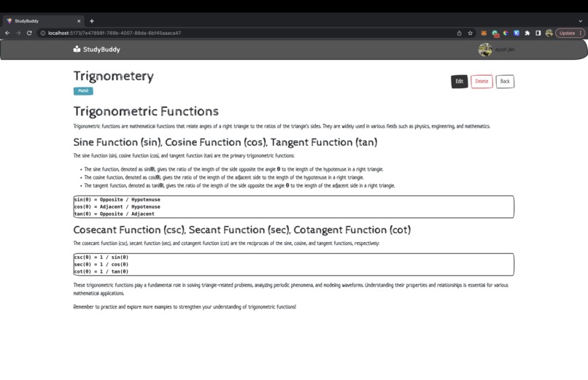This screenshot has width=588, height=380.
Task: Click the ayush jain username
Action: click(x=504, y=50)
